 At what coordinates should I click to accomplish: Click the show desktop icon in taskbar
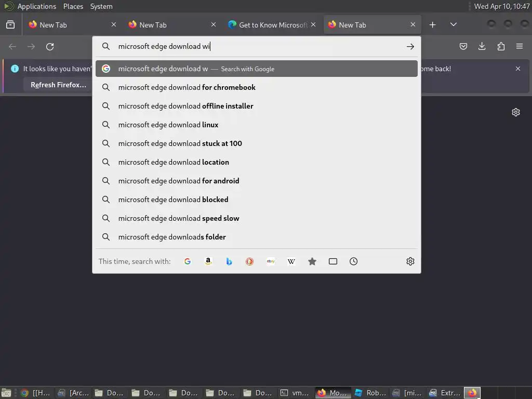click(6, 393)
